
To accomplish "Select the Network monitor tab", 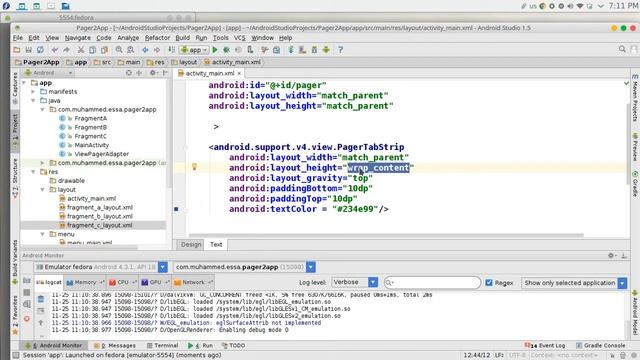I will [193, 282].
